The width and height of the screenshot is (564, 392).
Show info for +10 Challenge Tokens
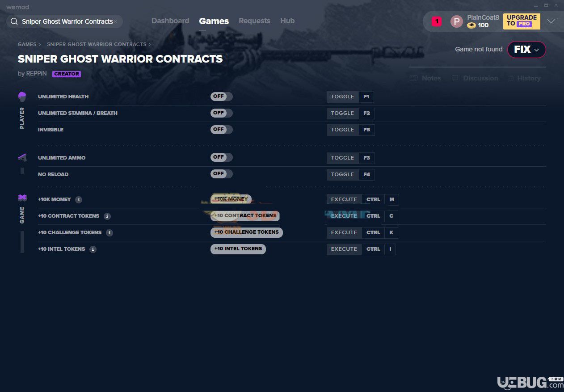pyautogui.click(x=109, y=233)
